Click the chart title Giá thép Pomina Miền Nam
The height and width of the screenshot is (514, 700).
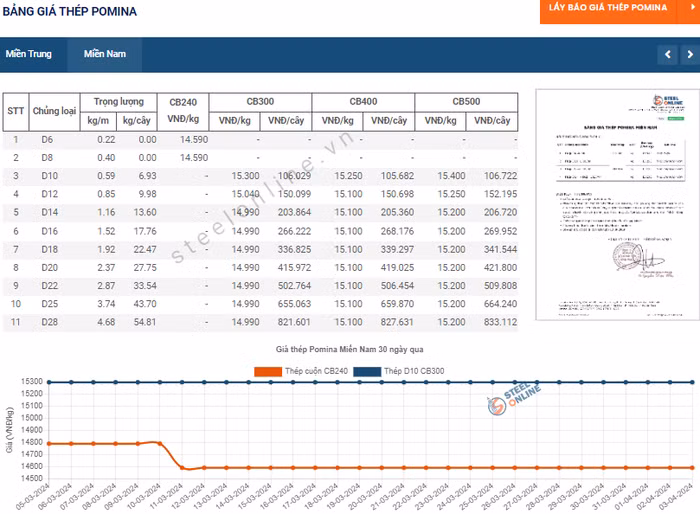(349, 350)
